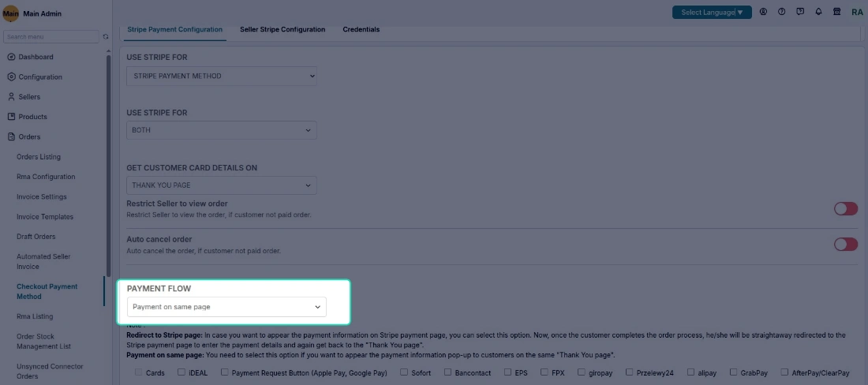The height and width of the screenshot is (385, 868).
Task: Open the notifications bell
Action: pyautogui.click(x=819, y=12)
